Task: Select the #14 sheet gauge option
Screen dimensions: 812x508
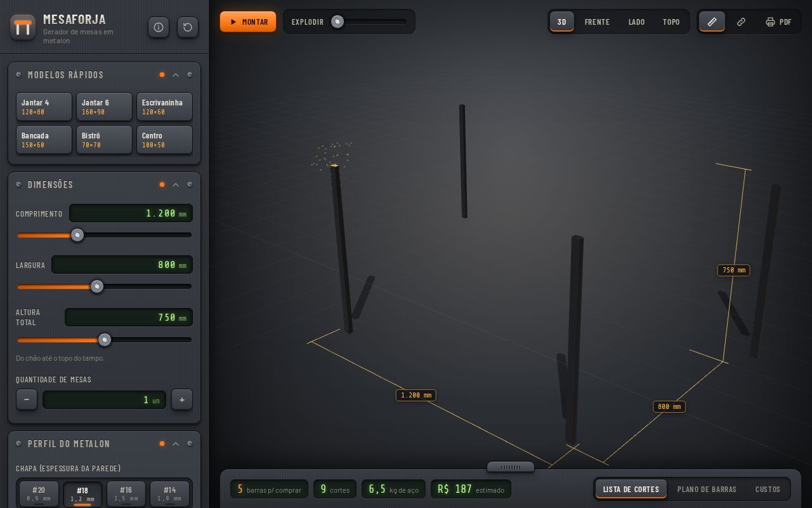Action: coord(170,494)
